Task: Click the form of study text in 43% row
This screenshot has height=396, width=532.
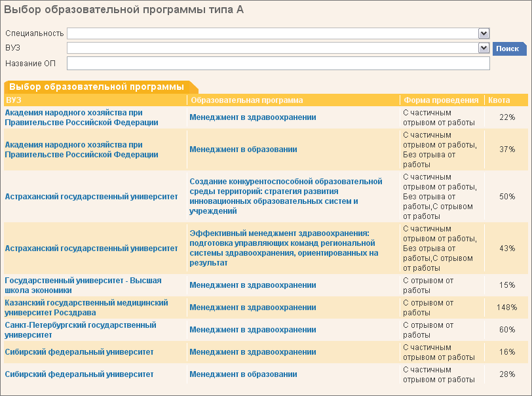Action: pos(440,248)
